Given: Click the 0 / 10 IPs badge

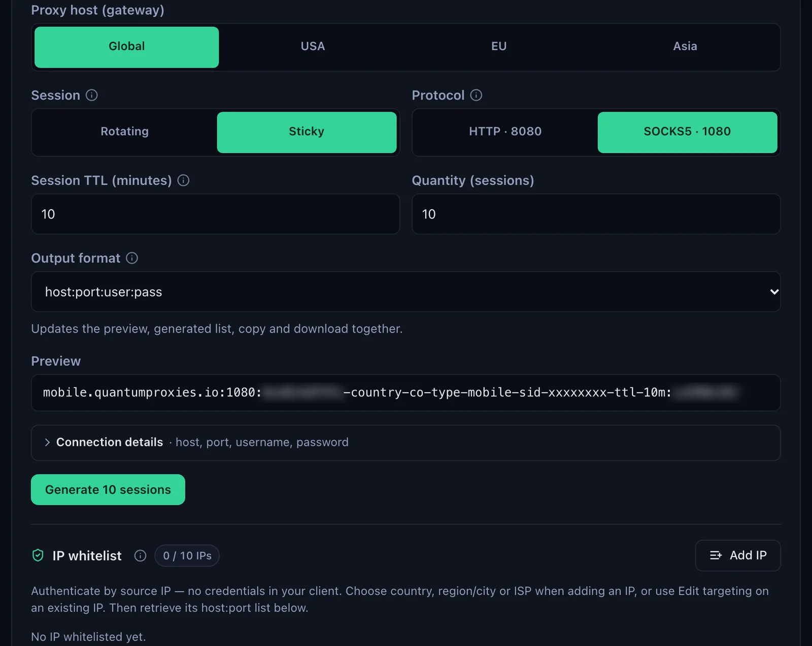Looking at the screenshot, I should pos(187,556).
